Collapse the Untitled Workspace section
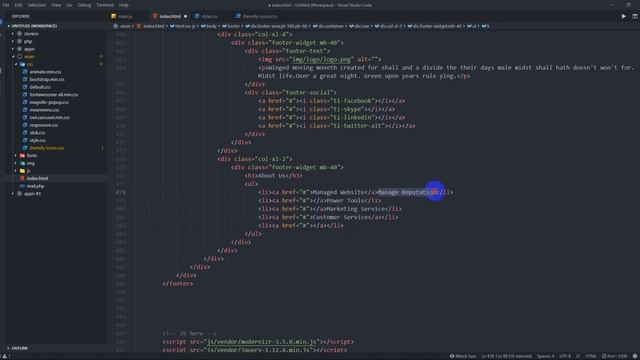 (34, 26)
